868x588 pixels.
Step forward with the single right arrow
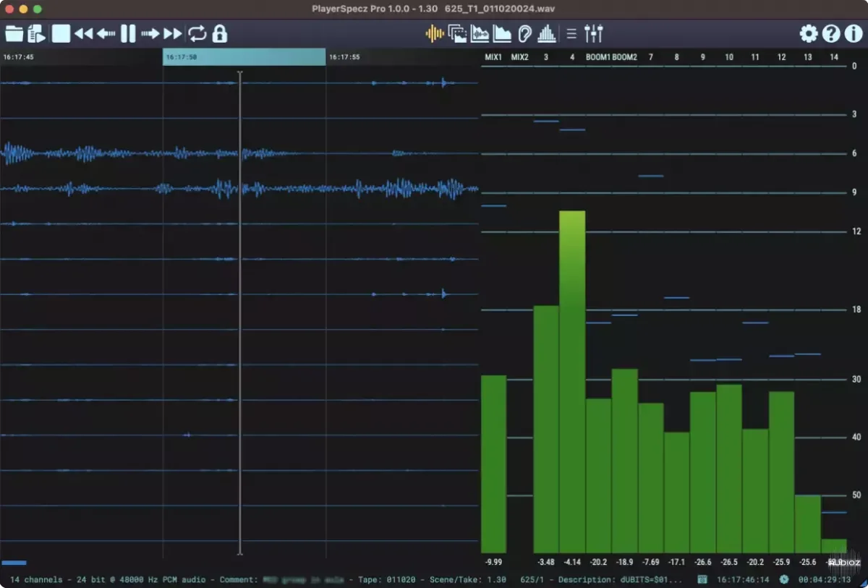click(x=150, y=33)
